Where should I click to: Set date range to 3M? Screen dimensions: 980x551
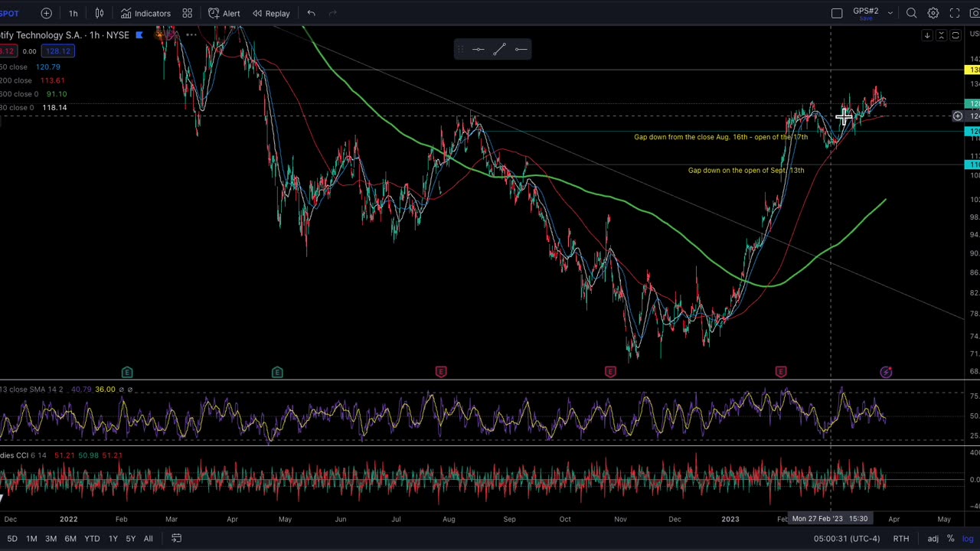(x=51, y=539)
